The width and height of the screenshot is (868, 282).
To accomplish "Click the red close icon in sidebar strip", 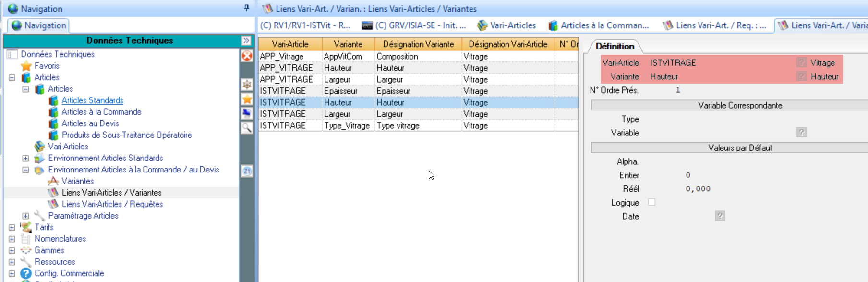I will pos(247,56).
